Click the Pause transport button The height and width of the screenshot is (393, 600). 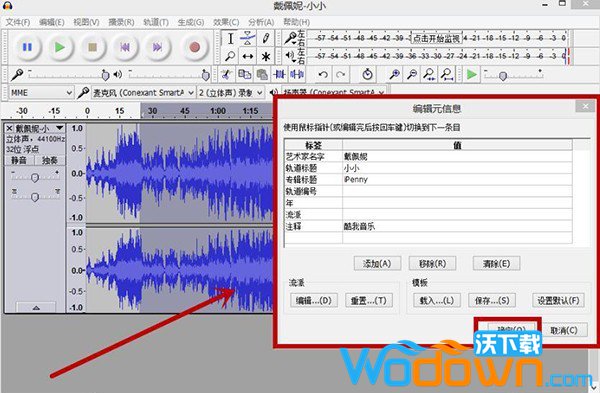(x=27, y=47)
